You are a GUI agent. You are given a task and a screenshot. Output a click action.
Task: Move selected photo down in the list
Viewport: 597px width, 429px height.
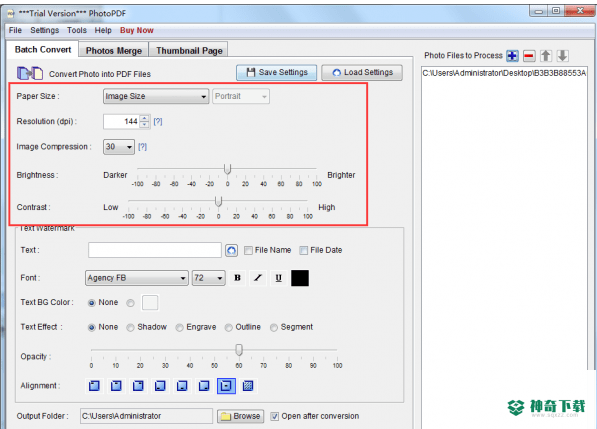563,56
